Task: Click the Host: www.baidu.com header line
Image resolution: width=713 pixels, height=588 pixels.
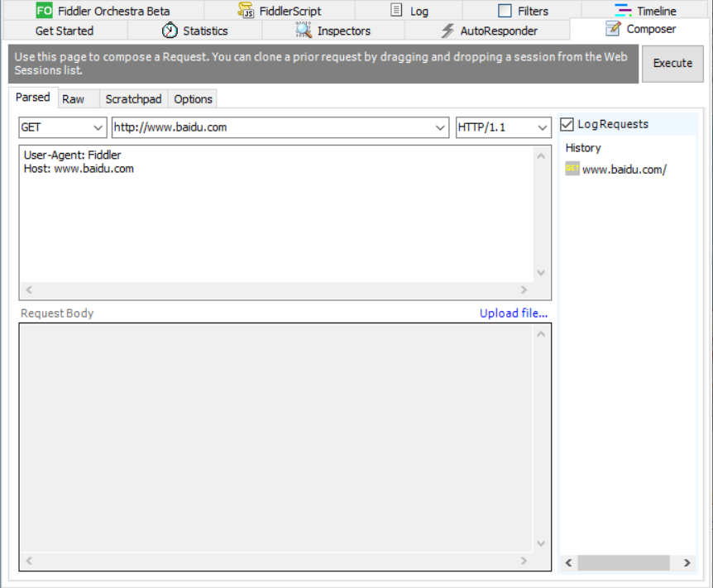Action: [79, 169]
